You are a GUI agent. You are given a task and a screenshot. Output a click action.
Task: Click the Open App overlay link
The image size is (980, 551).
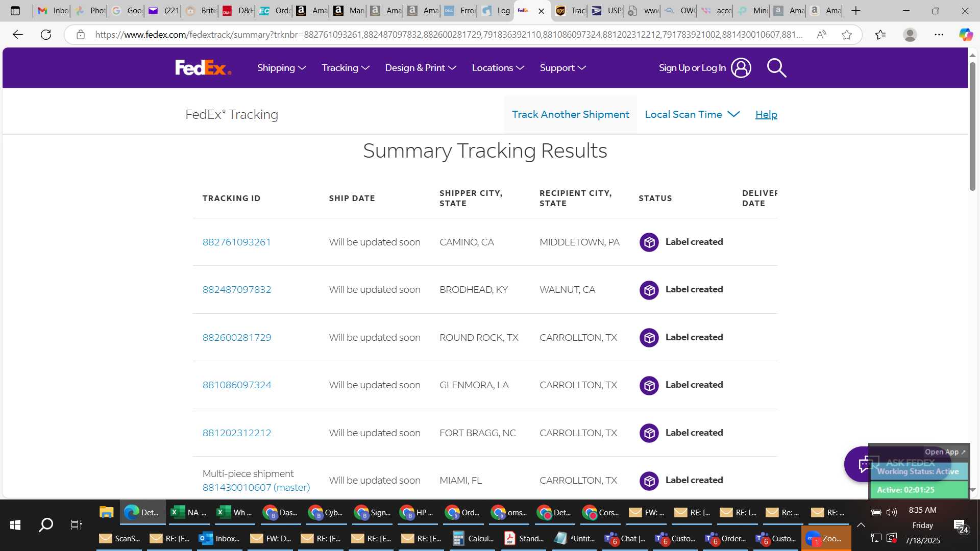point(945,452)
